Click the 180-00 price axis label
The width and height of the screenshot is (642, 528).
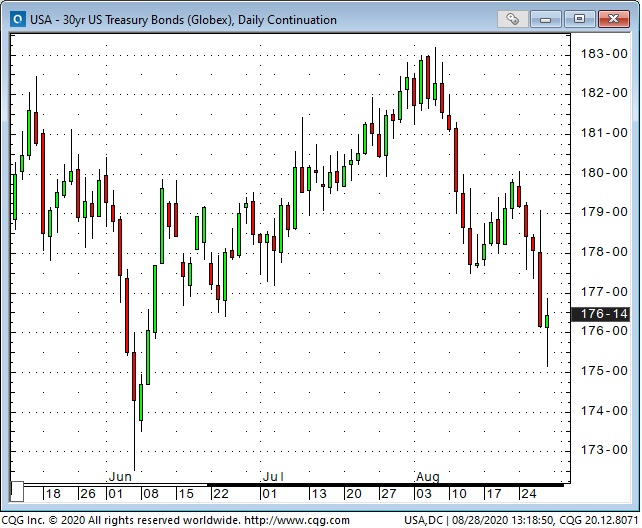click(604, 172)
